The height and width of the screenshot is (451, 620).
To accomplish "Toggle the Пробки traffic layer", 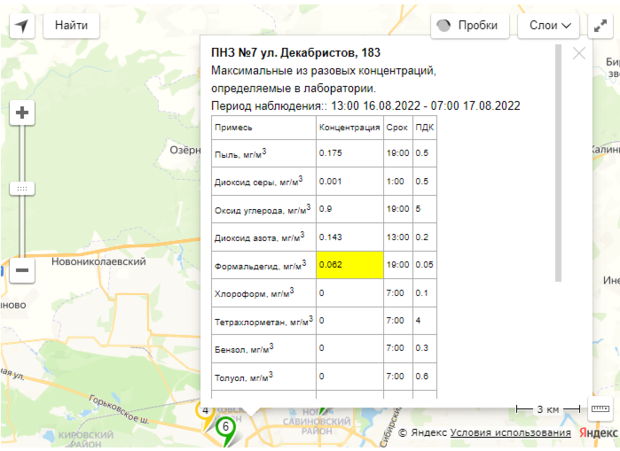I will [x=469, y=25].
